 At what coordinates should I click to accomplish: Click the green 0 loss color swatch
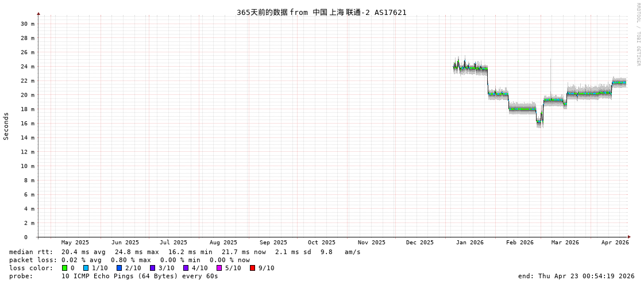pyautogui.click(x=65, y=268)
